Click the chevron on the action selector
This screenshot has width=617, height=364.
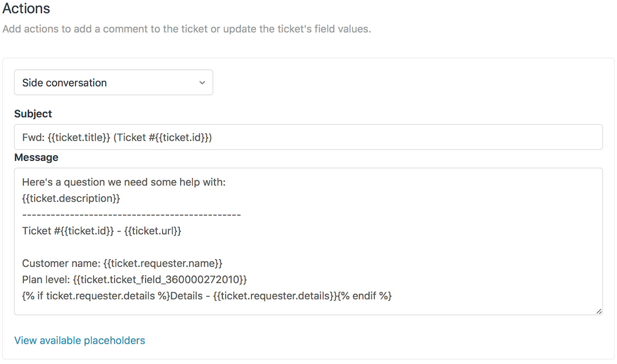point(202,82)
